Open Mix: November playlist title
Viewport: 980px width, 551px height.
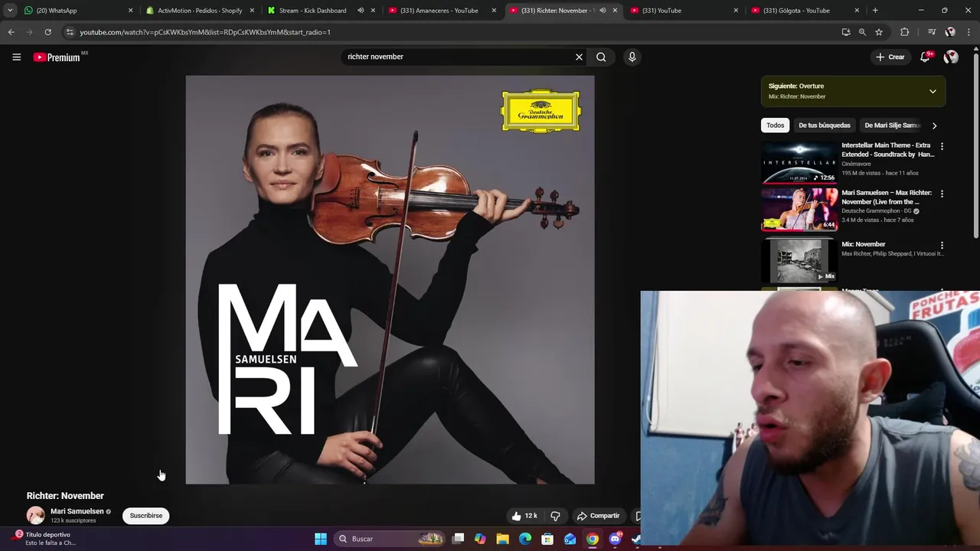point(864,245)
